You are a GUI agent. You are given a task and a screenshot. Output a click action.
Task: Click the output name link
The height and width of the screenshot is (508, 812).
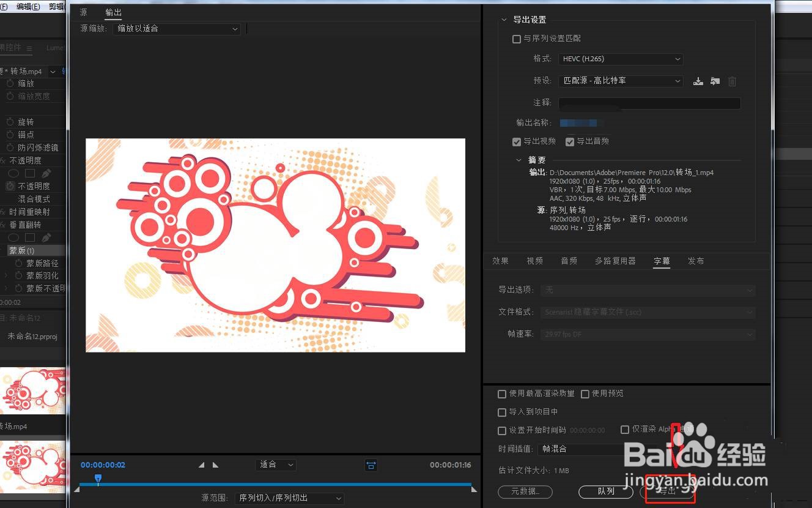click(578, 123)
